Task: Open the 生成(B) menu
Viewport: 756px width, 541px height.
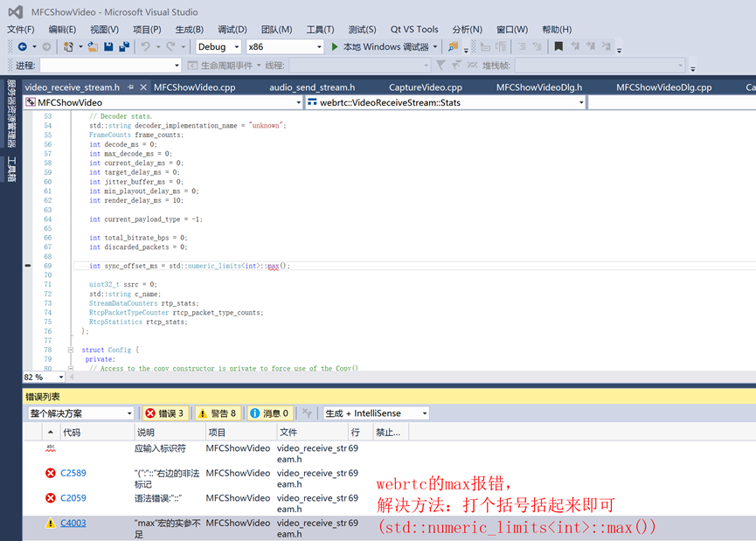Action: [x=190, y=30]
